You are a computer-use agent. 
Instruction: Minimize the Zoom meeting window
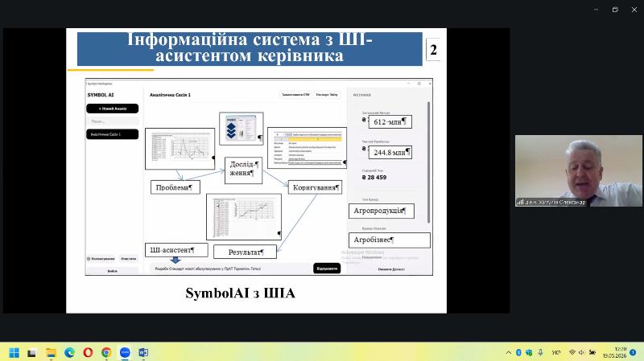[x=597, y=10]
